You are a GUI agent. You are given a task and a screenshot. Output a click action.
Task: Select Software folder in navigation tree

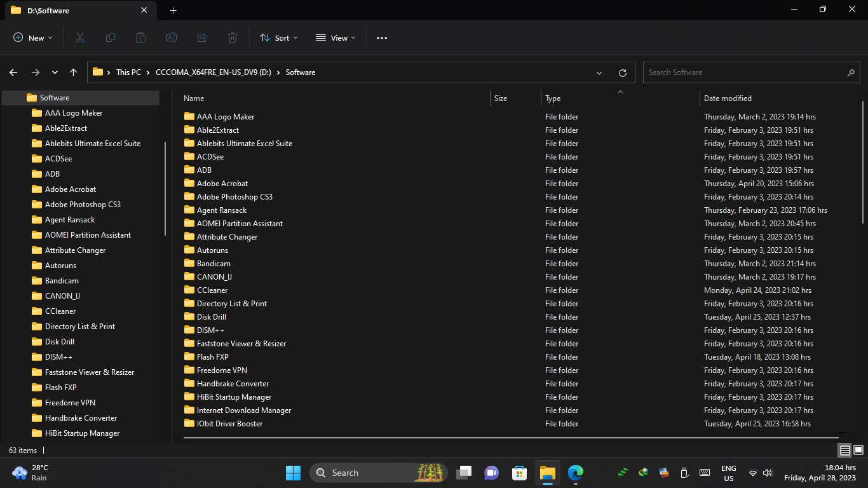(80, 98)
